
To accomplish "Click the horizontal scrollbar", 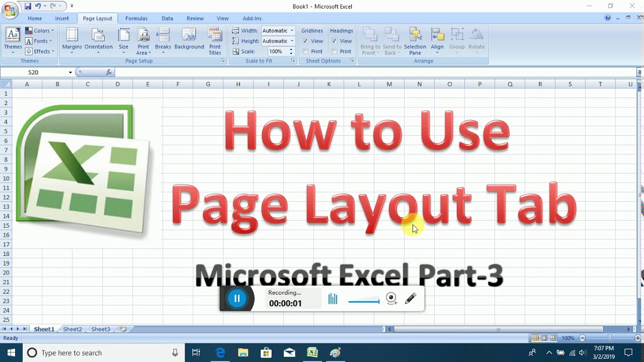I will click(499, 329).
